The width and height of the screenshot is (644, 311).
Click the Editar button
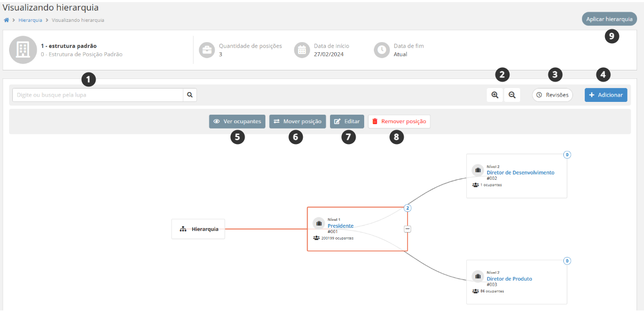click(x=347, y=122)
